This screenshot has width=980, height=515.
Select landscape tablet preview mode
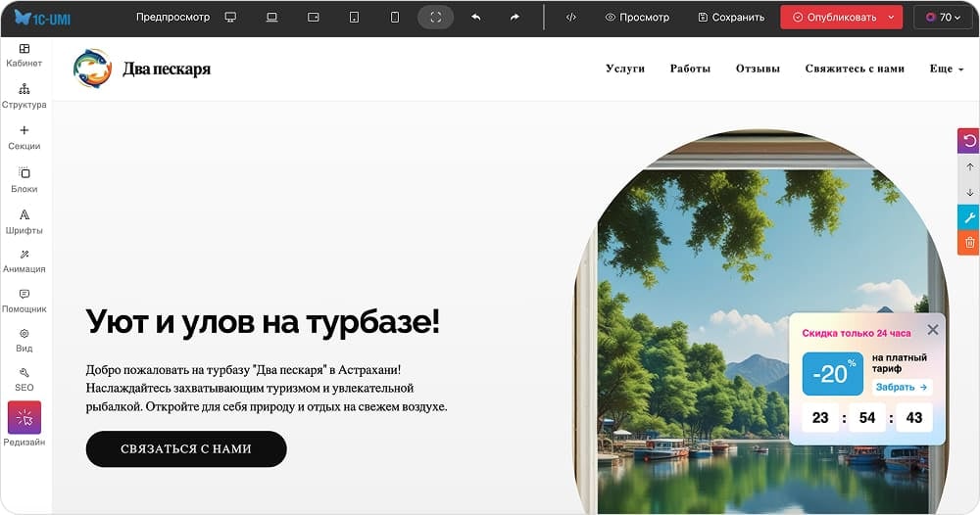click(314, 18)
